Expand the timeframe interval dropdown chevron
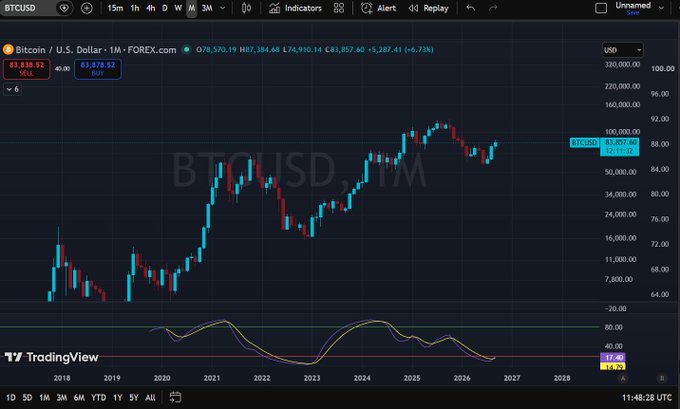Image resolution: width=680 pixels, height=409 pixels. [x=223, y=8]
